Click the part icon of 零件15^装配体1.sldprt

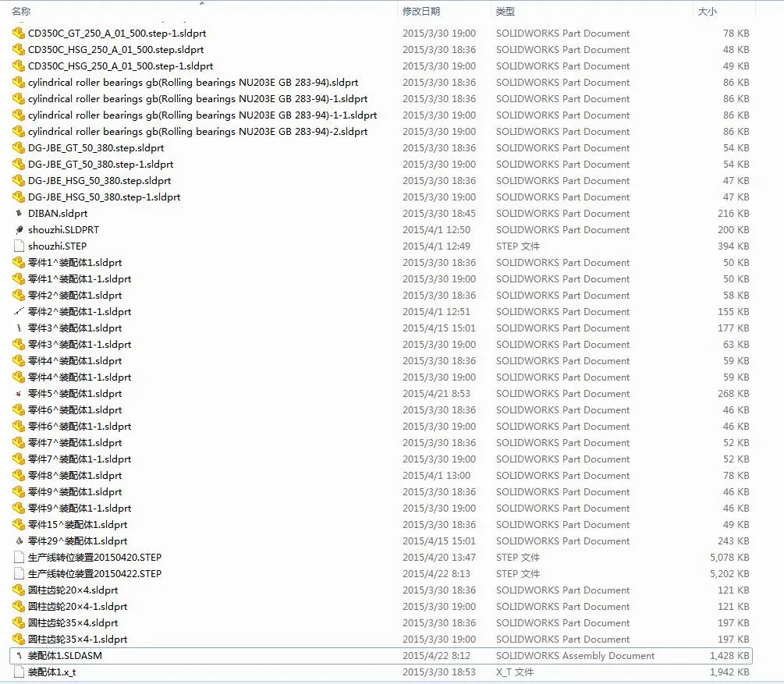[x=19, y=524]
